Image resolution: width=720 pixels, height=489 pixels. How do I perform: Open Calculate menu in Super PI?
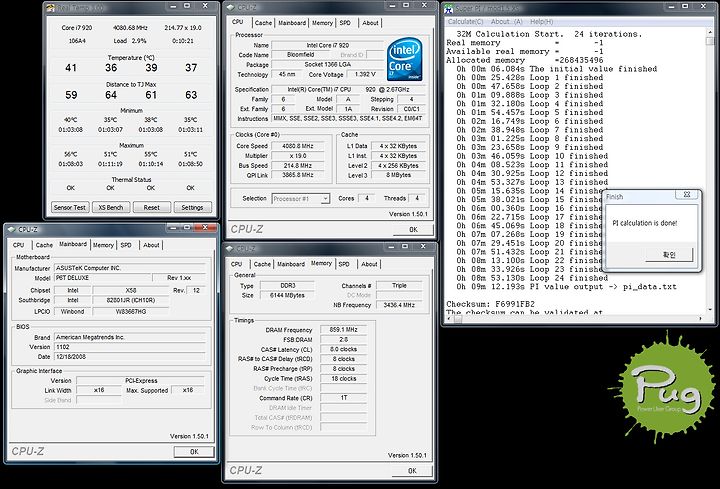(466, 22)
